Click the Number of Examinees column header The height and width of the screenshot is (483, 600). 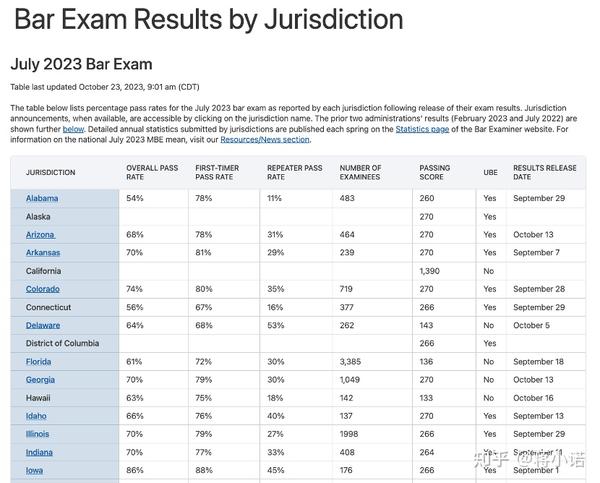pos(360,172)
